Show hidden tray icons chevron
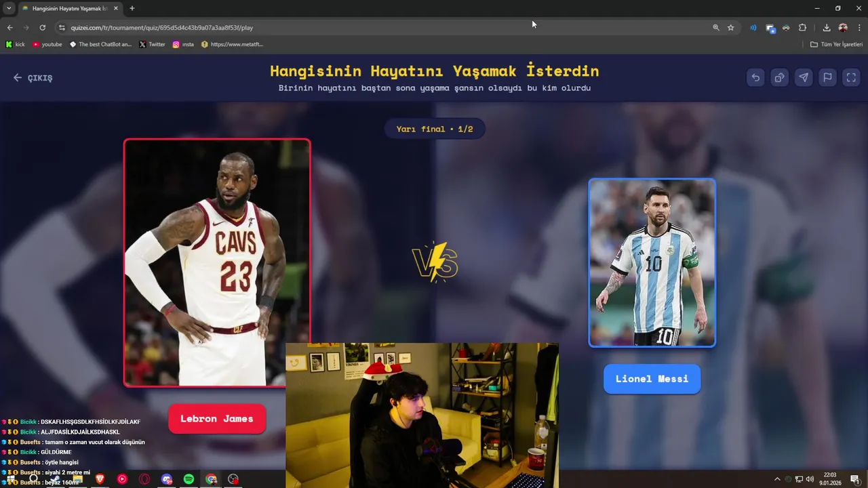The image size is (868, 488). coord(777,479)
